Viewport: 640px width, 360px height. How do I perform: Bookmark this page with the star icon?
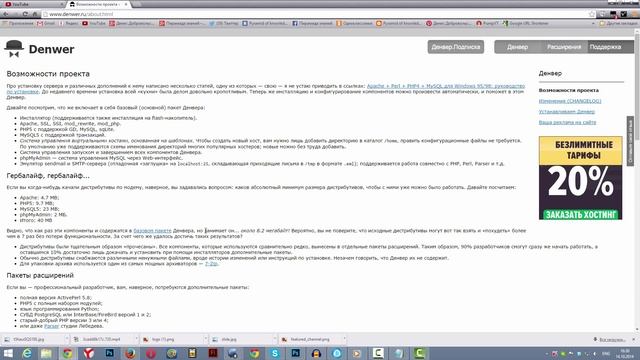(592, 14)
